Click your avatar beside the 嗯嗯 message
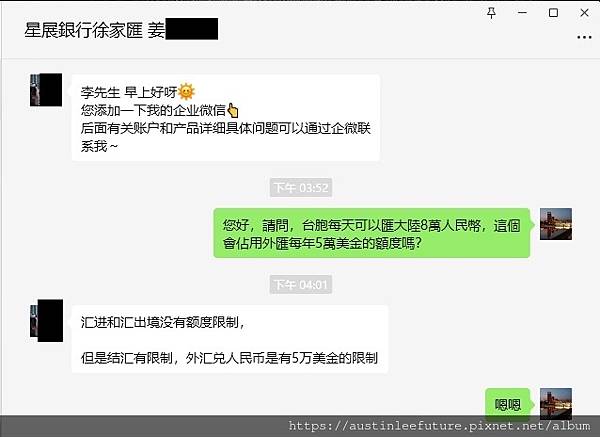This screenshot has width=600, height=437. (x=556, y=404)
